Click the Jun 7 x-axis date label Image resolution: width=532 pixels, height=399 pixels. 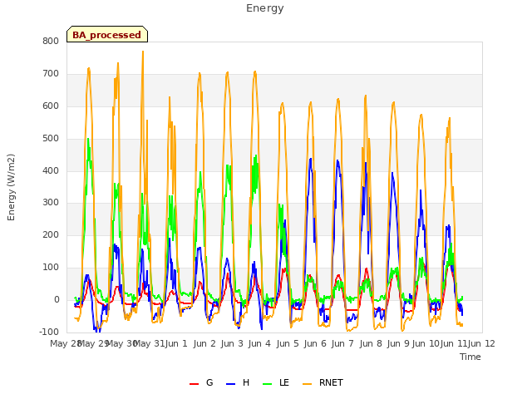click(342, 343)
